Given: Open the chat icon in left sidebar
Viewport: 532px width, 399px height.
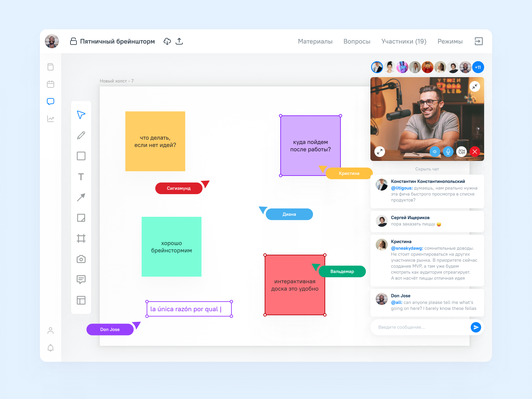Looking at the screenshot, I should coord(51,101).
